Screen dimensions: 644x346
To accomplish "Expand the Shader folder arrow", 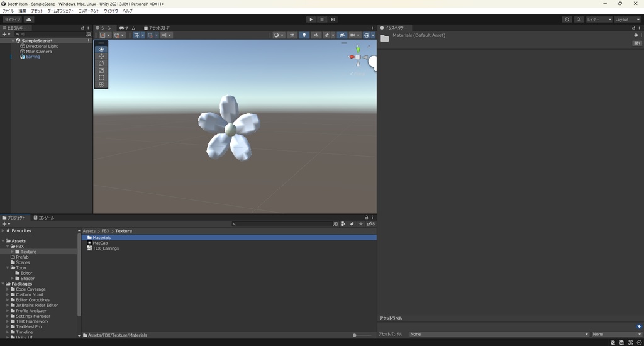I will pyautogui.click(x=13, y=278).
